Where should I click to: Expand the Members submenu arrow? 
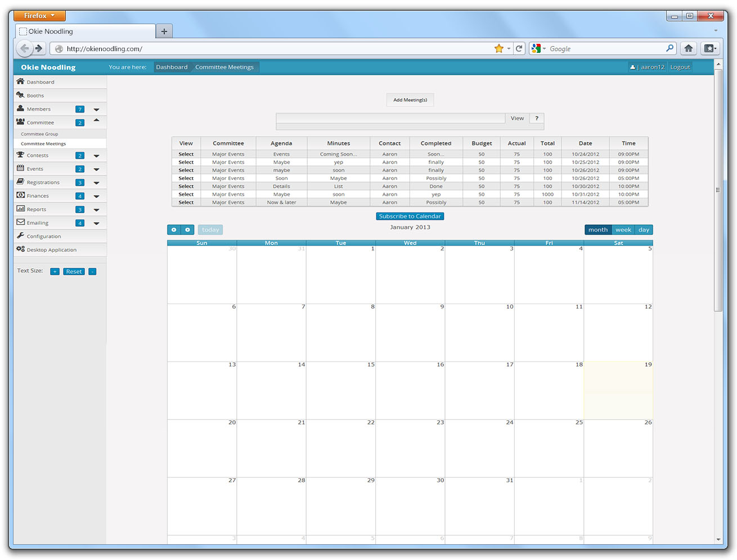(96, 109)
